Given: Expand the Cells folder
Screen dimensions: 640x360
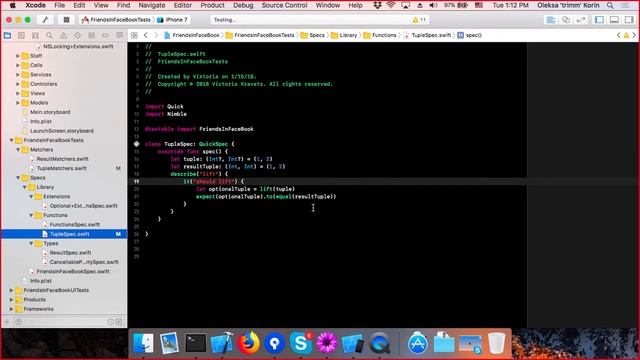Looking at the screenshot, I should pos(18,65).
